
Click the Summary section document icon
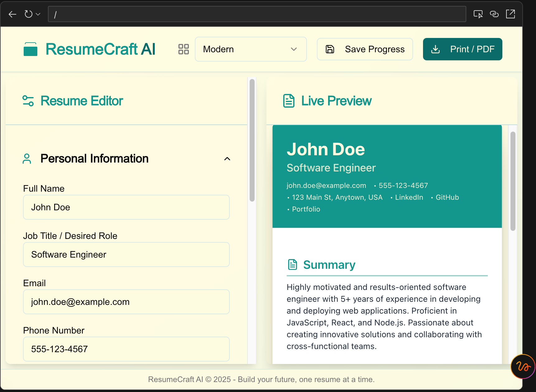pyautogui.click(x=293, y=265)
